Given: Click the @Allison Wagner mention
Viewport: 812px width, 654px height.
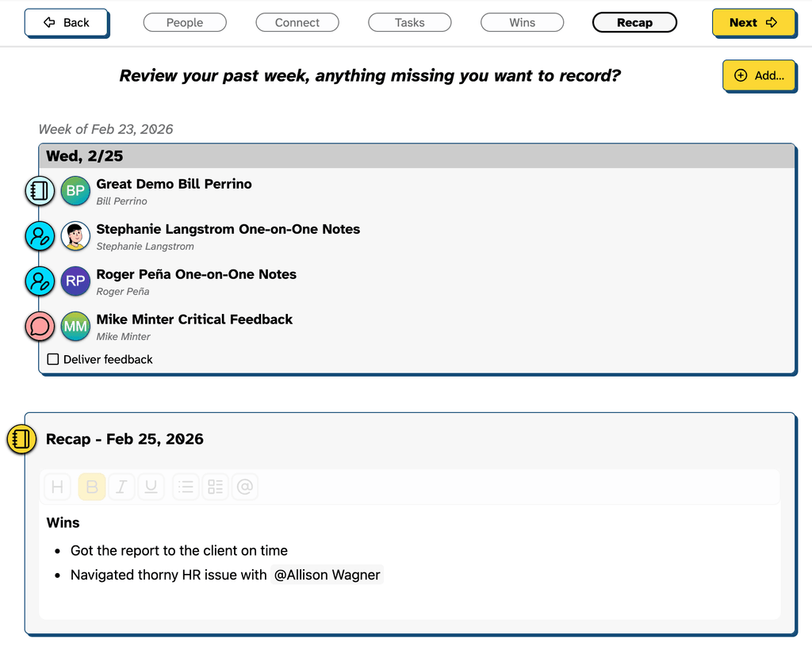Looking at the screenshot, I should (327, 575).
